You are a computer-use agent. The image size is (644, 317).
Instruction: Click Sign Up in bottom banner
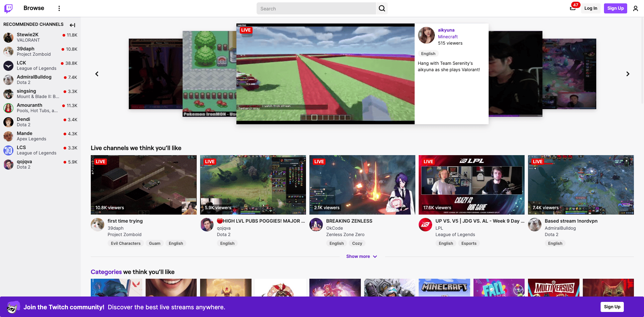point(612,307)
